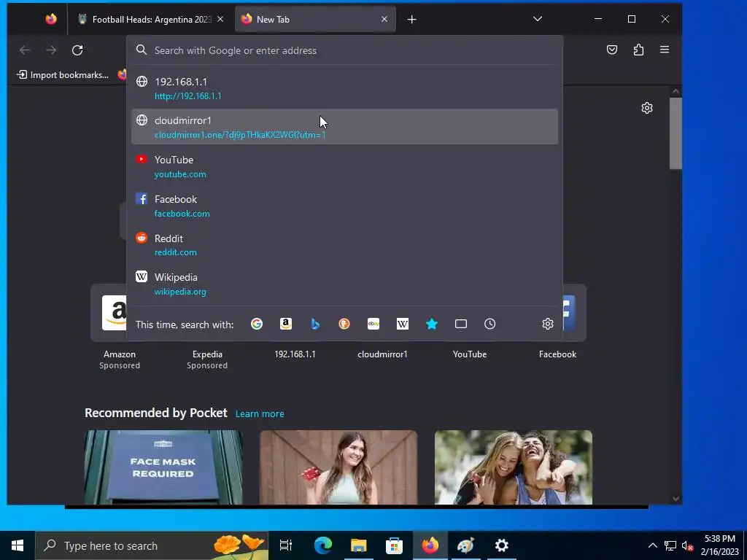
Task: Click scrollbar down arrow
Action: coord(676,499)
